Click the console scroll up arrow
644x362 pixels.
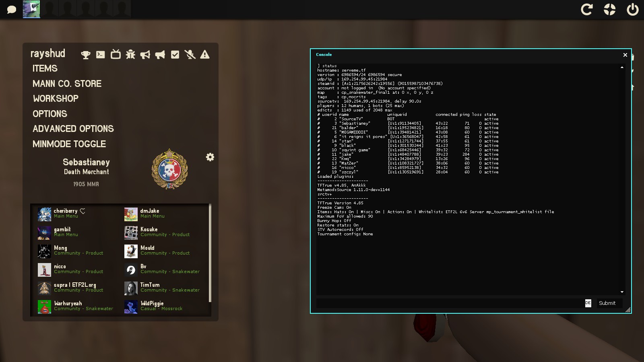pyautogui.click(x=622, y=67)
